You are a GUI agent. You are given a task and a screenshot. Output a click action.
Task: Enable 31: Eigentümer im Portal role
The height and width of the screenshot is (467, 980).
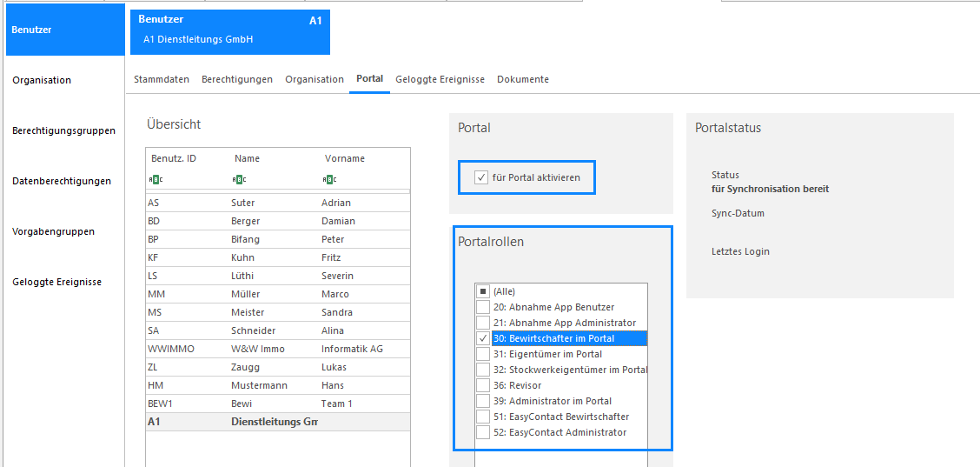click(482, 354)
